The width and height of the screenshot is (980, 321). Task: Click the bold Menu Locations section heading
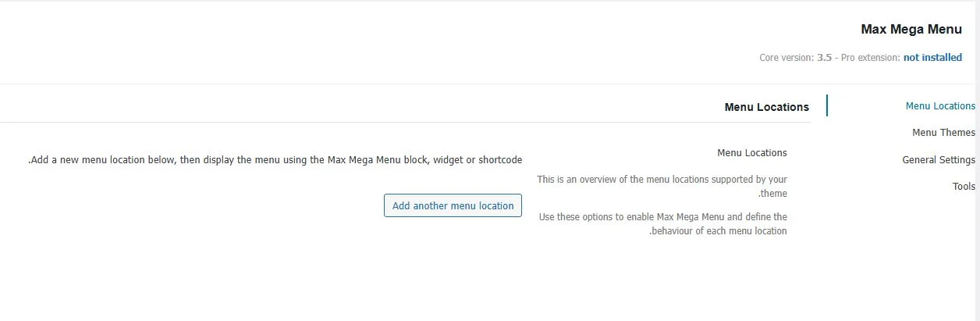click(766, 108)
